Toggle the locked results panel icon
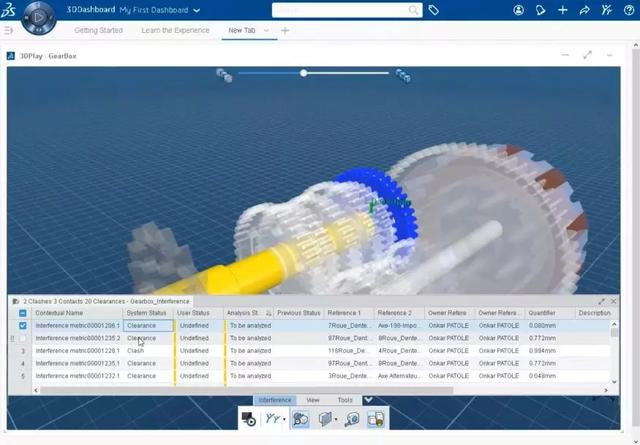 (376, 419)
